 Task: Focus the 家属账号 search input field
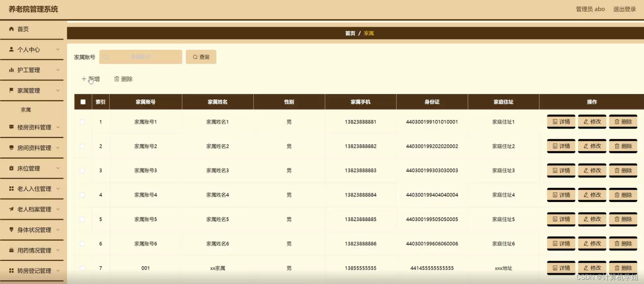tap(141, 57)
